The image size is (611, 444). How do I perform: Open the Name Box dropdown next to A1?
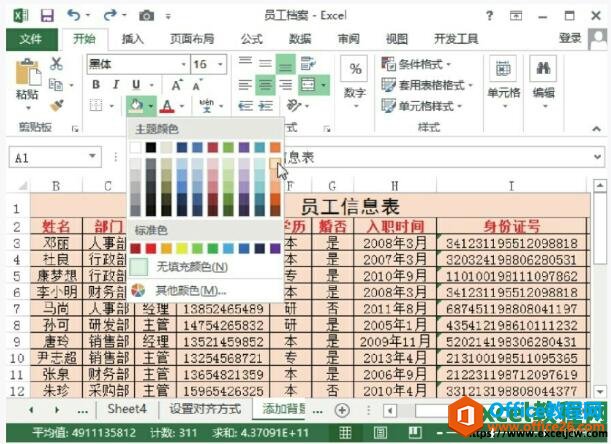[x=92, y=157]
